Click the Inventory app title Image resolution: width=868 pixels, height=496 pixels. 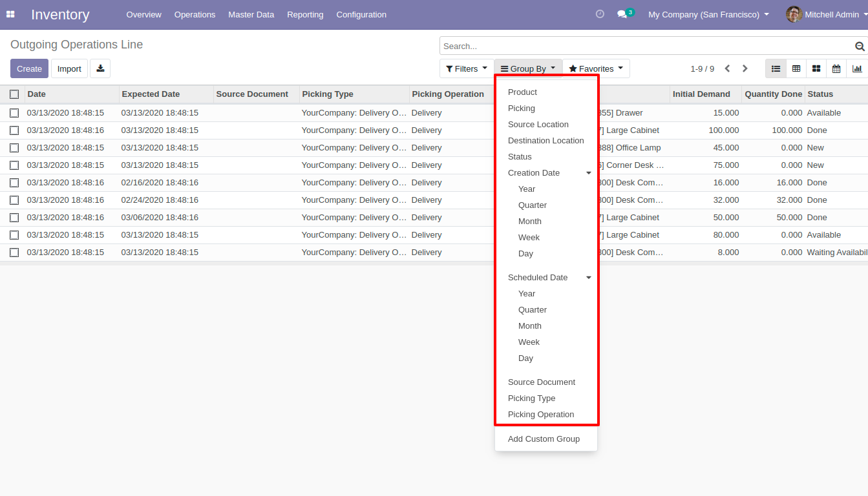pyautogui.click(x=60, y=14)
